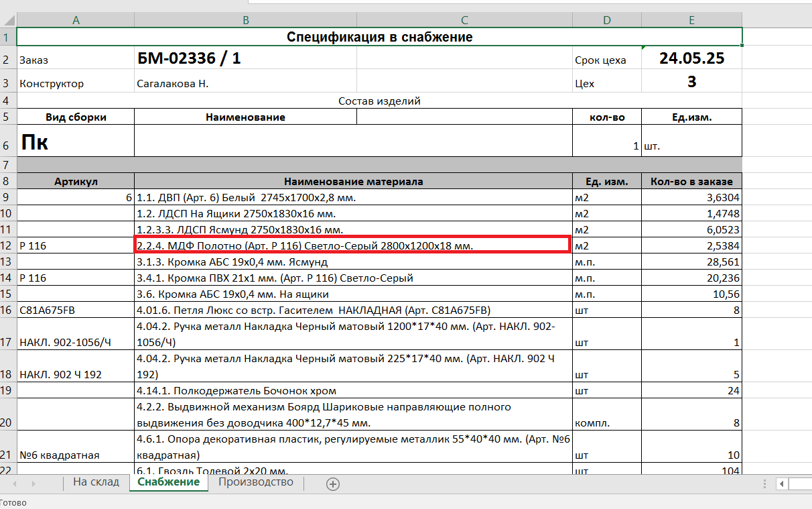Viewport: 812px width, 509px height.
Task: Select quantity cell showing 28,561
Action: click(x=691, y=262)
